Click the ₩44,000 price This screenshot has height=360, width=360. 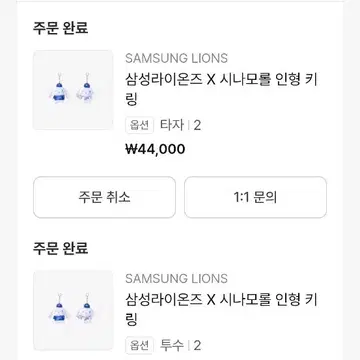pos(155,149)
